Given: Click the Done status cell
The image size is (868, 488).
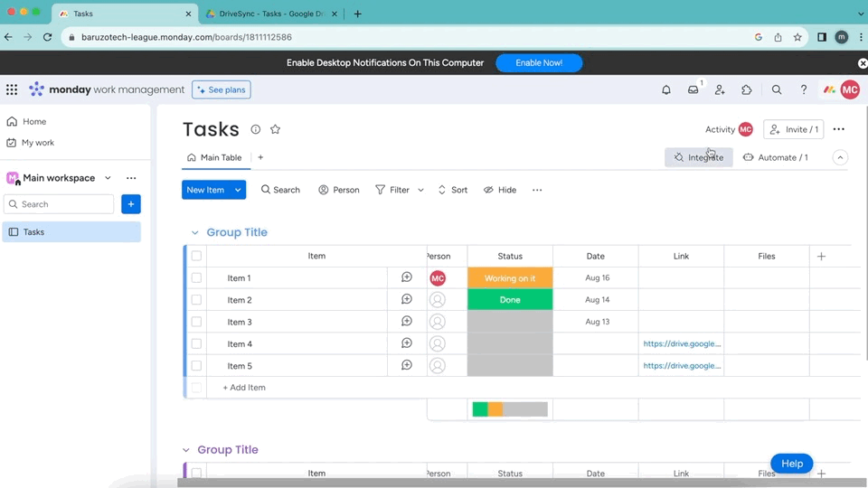Looking at the screenshot, I should coord(510,300).
